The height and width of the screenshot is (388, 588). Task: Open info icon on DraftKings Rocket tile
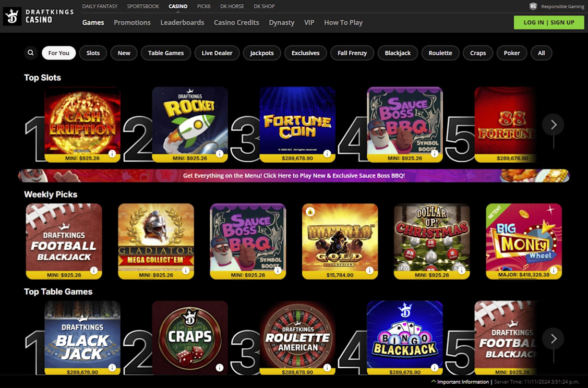(x=220, y=153)
